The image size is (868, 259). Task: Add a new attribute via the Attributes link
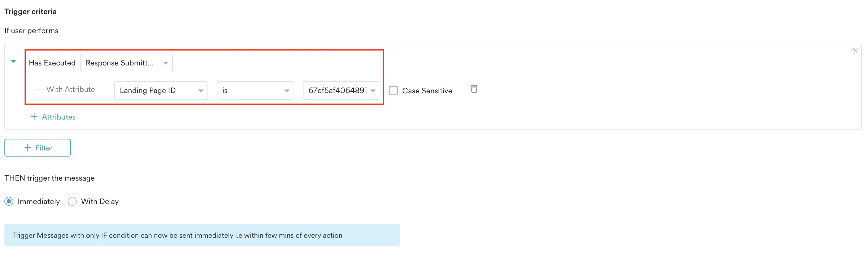click(59, 117)
